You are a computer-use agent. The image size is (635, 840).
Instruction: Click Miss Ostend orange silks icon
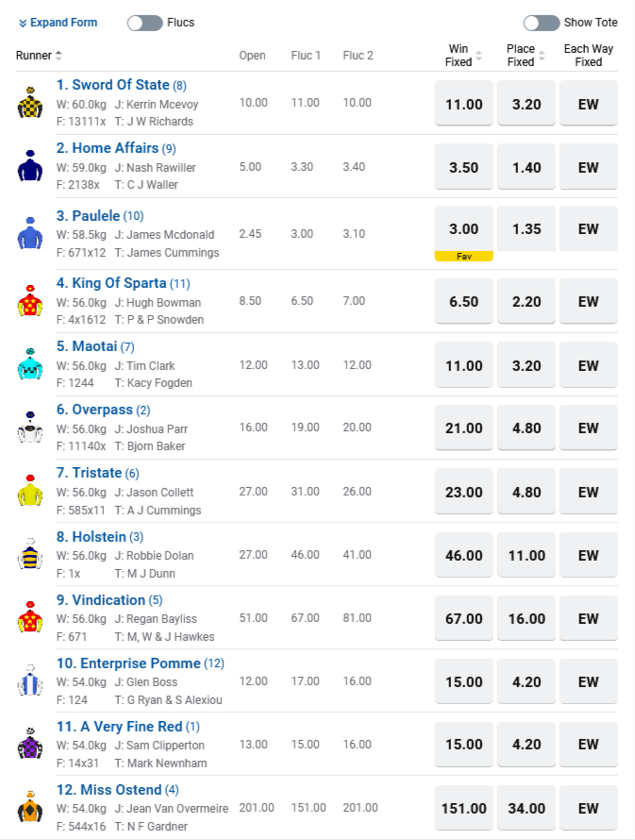click(30, 808)
